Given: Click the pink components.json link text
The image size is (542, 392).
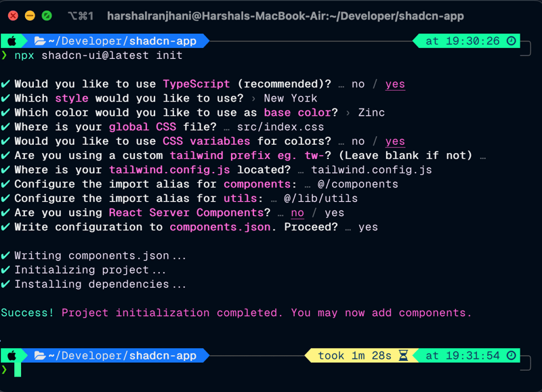Looking at the screenshot, I should [220, 227].
